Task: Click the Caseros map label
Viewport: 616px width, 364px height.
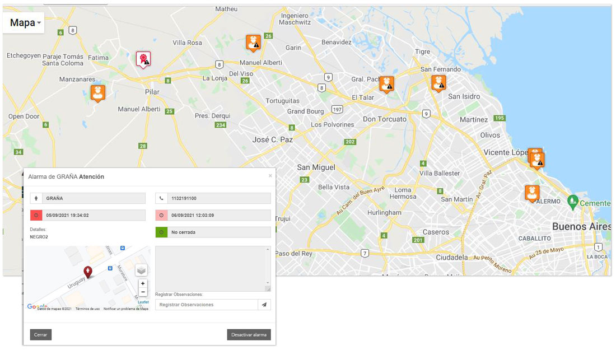Action: [x=436, y=232]
